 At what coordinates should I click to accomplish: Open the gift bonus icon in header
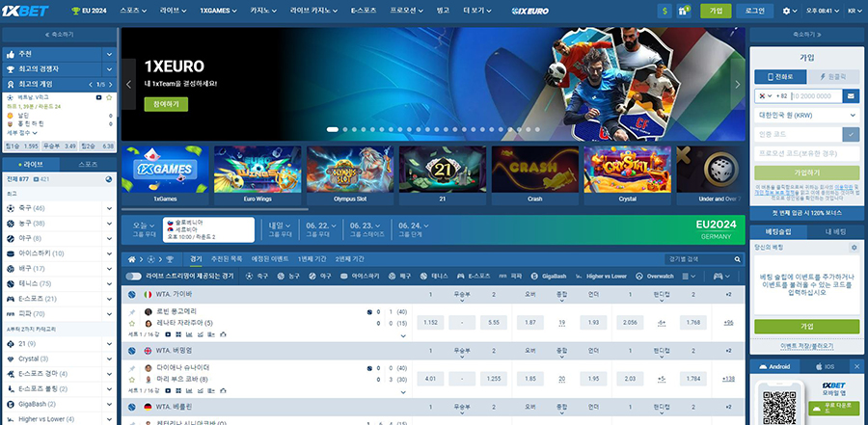[684, 11]
